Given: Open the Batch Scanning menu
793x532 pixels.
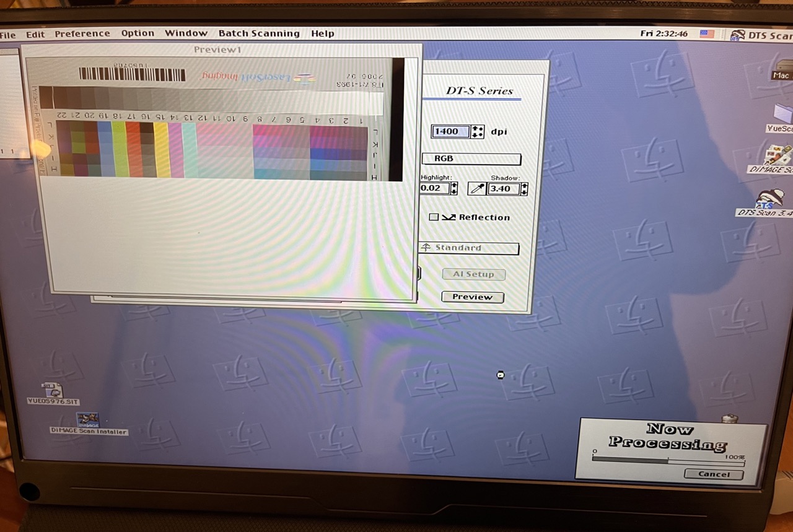Looking at the screenshot, I should [x=258, y=33].
